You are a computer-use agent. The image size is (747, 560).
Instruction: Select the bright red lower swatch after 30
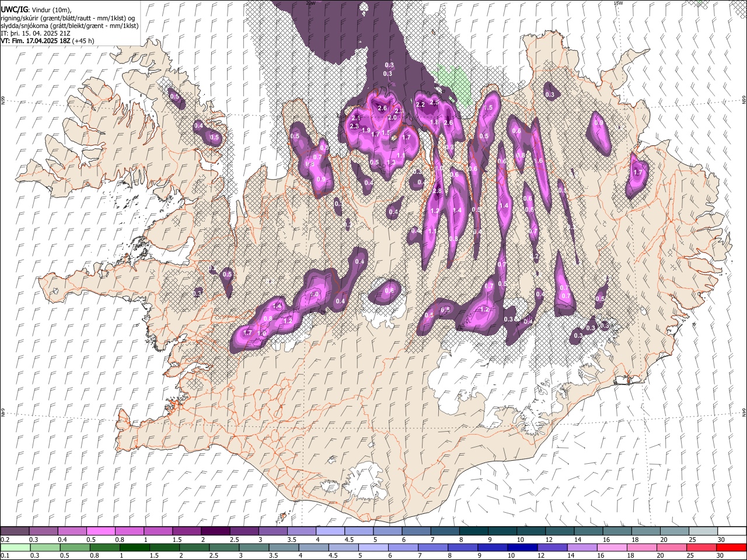tap(730, 547)
